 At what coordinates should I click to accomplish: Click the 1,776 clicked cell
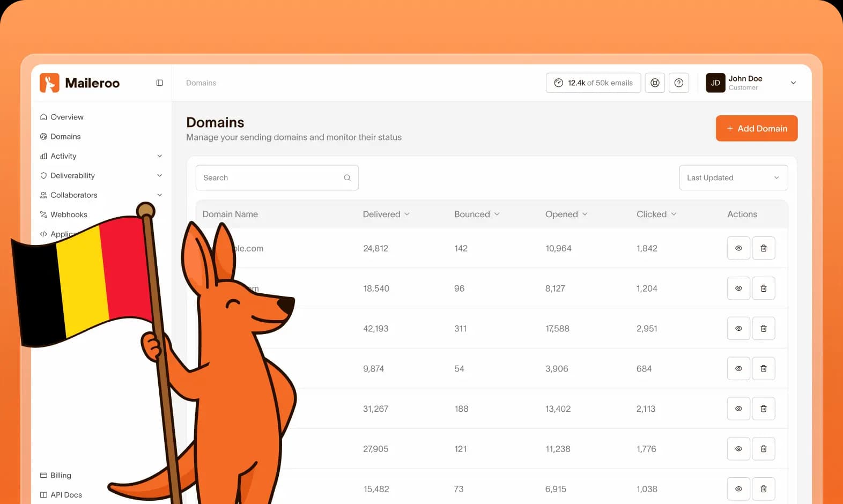pyautogui.click(x=646, y=449)
